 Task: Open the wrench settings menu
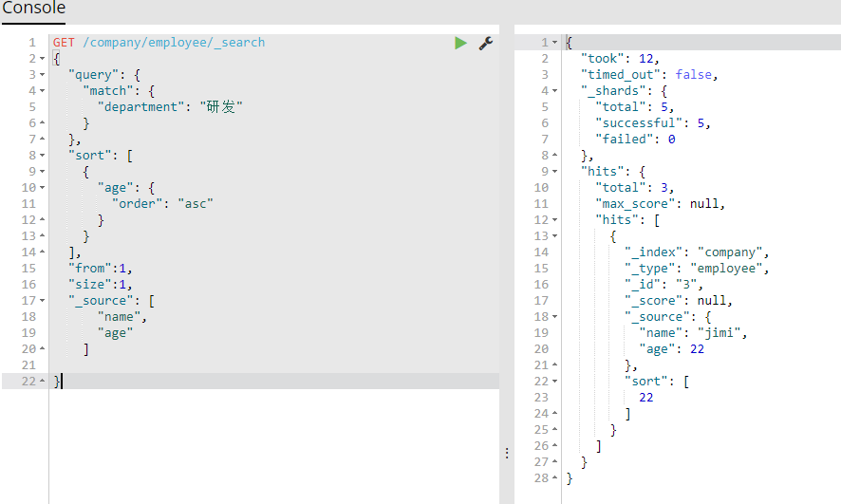[x=486, y=43]
